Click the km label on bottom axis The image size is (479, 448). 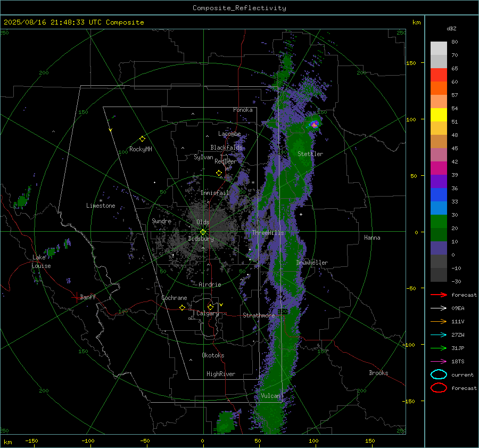click(x=8, y=442)
